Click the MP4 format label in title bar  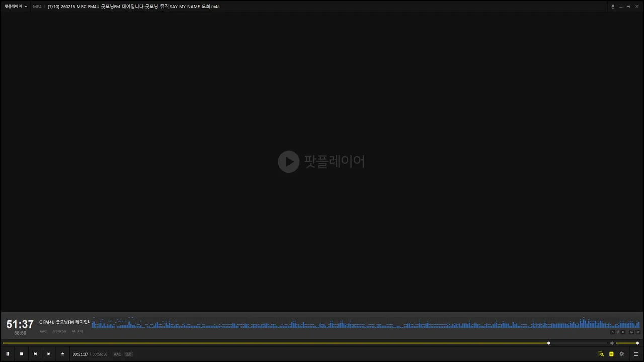click(37, 7)
